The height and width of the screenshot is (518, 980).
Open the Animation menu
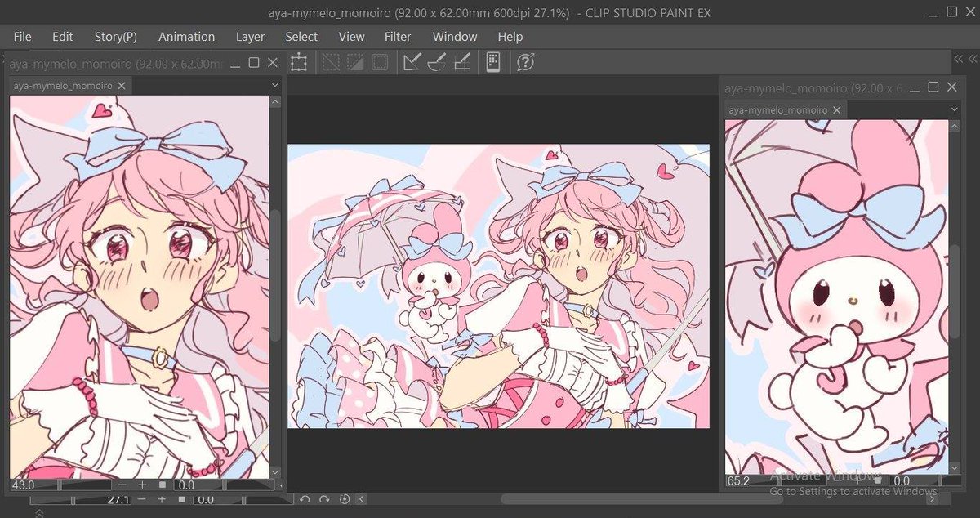pos(187,37)
